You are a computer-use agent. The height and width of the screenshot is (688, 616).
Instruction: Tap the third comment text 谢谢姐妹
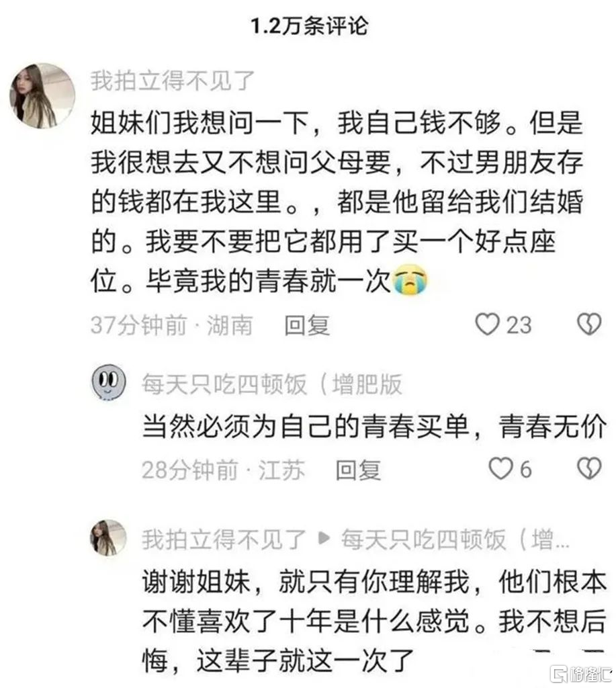tap(374, 621)
